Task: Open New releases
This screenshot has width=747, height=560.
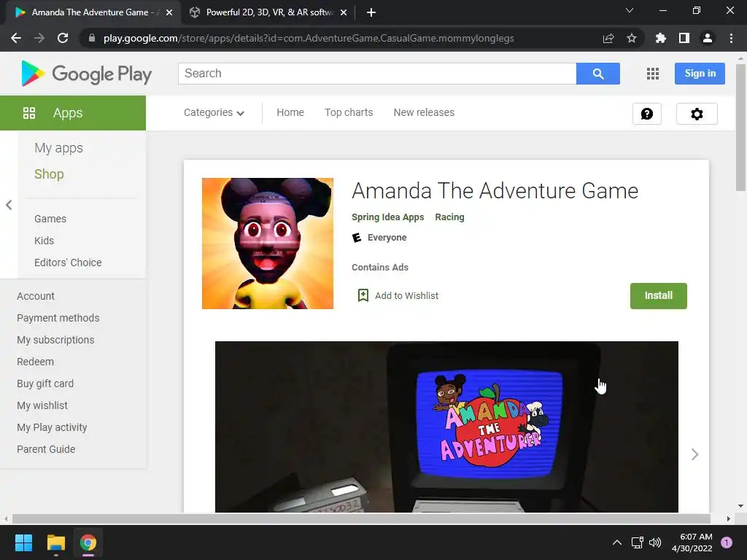Action: [424, 113]
